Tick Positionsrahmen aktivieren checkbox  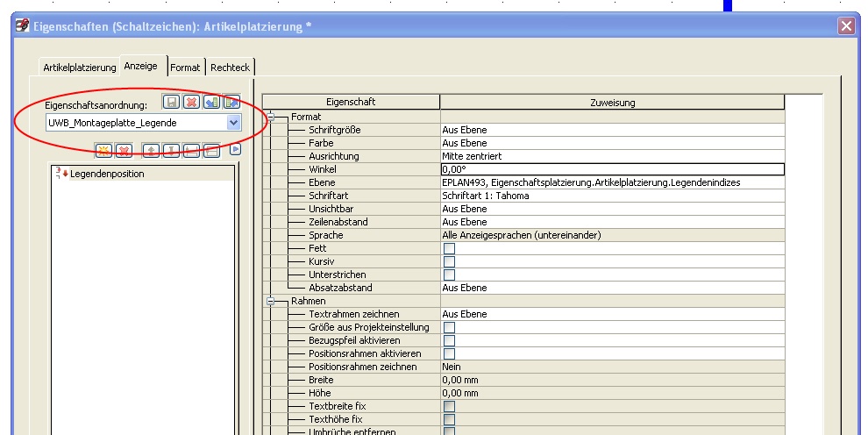pos(450,353)
